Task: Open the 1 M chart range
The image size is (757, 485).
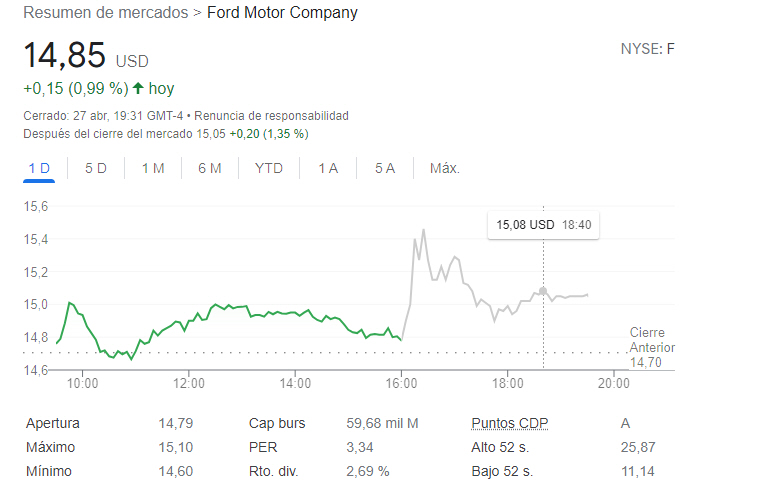Action: point(153,168)
